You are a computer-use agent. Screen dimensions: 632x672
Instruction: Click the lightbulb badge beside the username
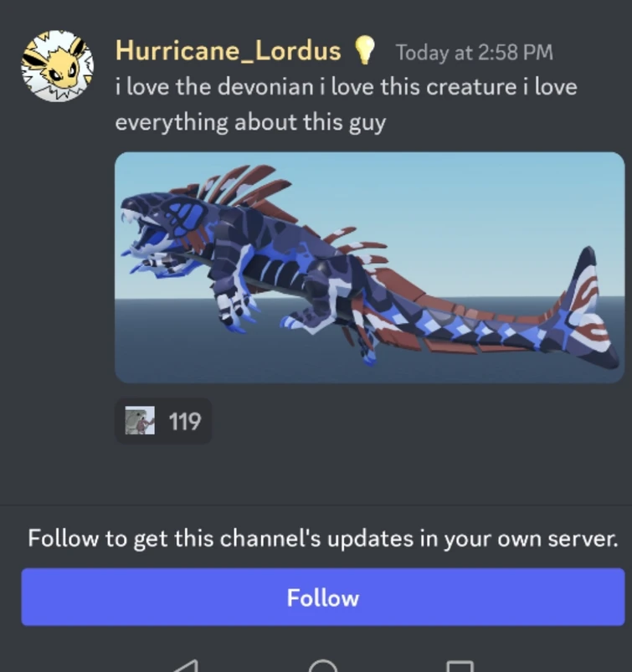(x=363, y=50)
